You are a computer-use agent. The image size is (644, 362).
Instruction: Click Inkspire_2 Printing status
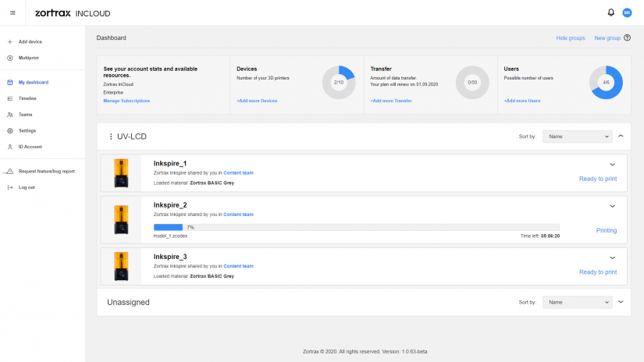click(607, 231)
